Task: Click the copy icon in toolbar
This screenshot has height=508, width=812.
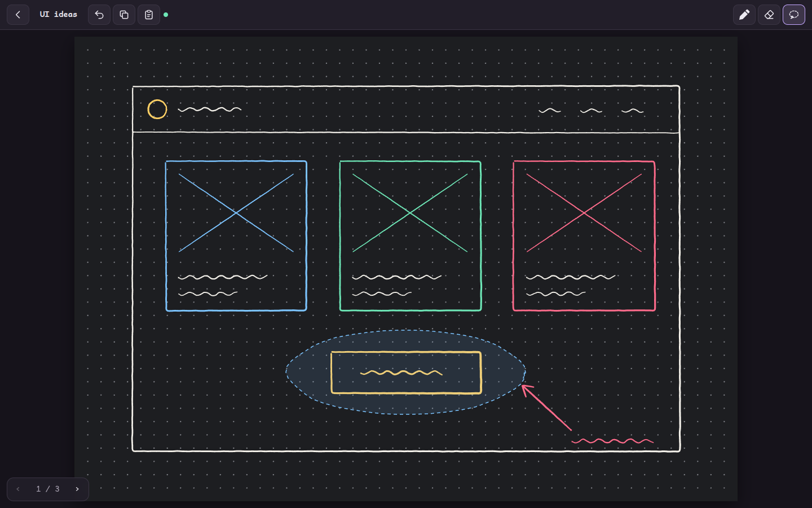Action: point(124,15)
